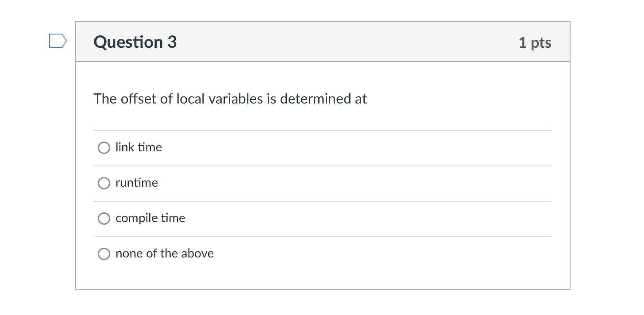Click the Question 3 header
Viewport: 644px width, 315px height.
point(135,42)
